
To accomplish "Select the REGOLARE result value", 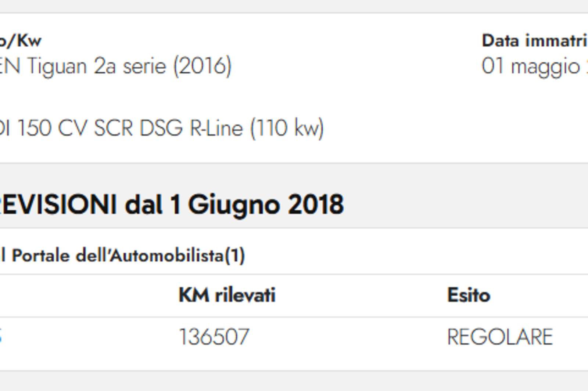I will click(x=500, y=337).
